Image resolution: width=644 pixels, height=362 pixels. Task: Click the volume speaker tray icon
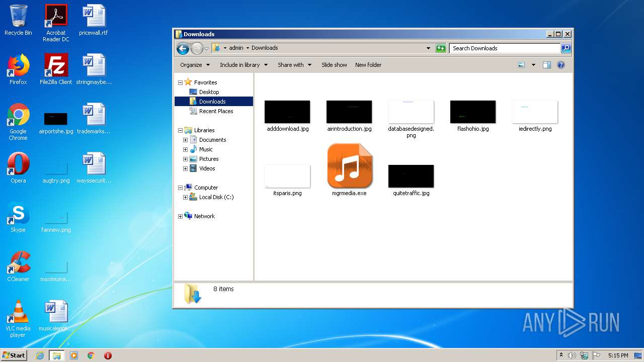coord(572,355)
